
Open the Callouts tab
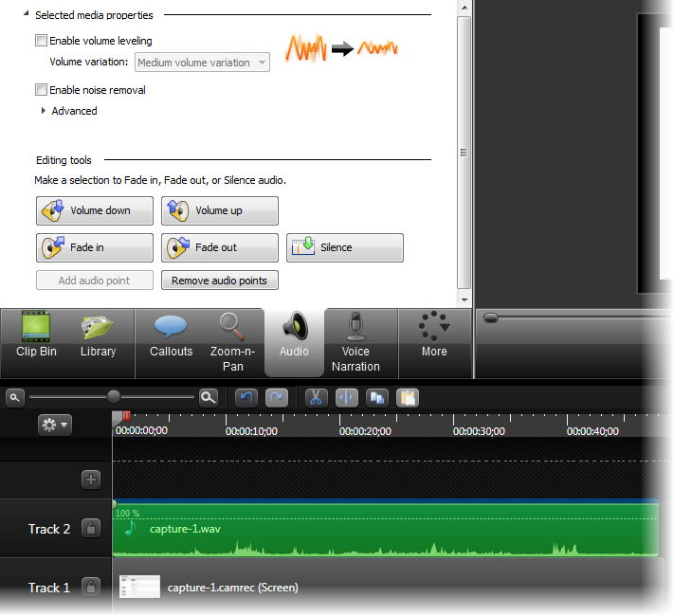click(171, 337)
